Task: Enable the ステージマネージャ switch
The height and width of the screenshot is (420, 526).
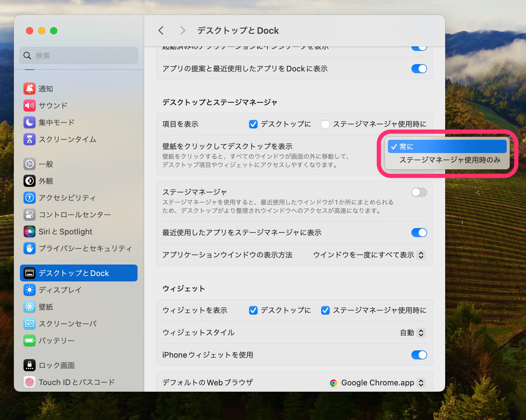Action: [419, 192]
